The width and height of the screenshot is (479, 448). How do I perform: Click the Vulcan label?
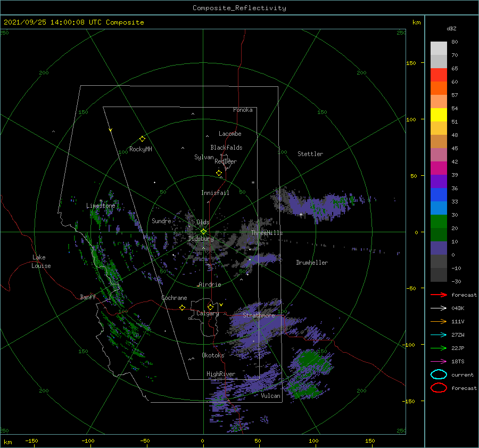270,396
